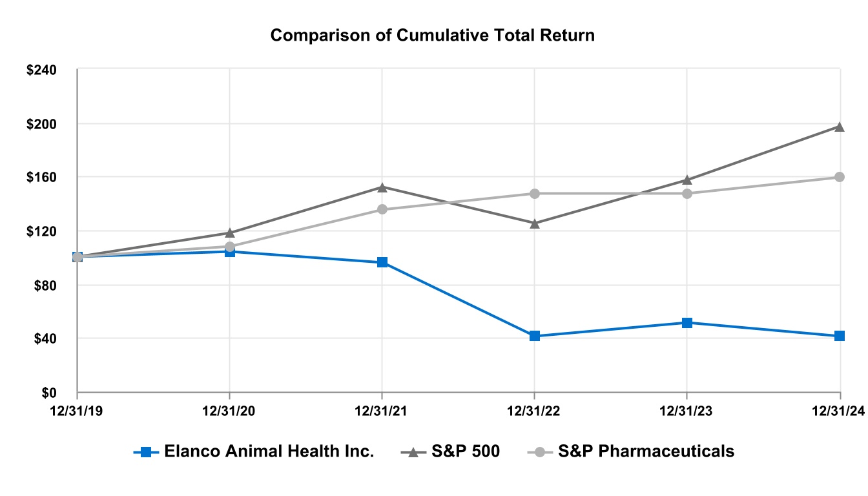Image resolution: width=868 pixels, height=496 pixels.
Task: Click the S&P 500 triangle legend icon
Action: (x=413, y=451)
